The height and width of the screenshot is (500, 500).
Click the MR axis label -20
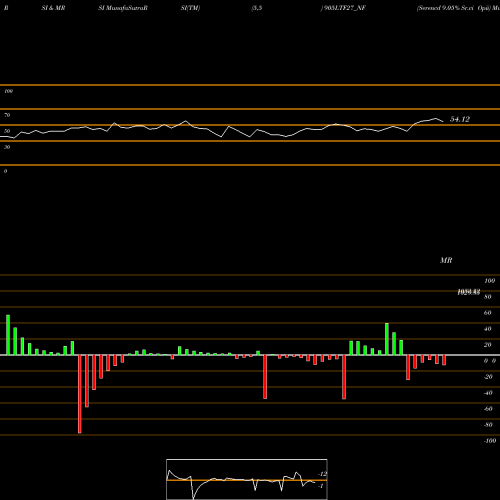pyautogui.click(x=488, y=377)
